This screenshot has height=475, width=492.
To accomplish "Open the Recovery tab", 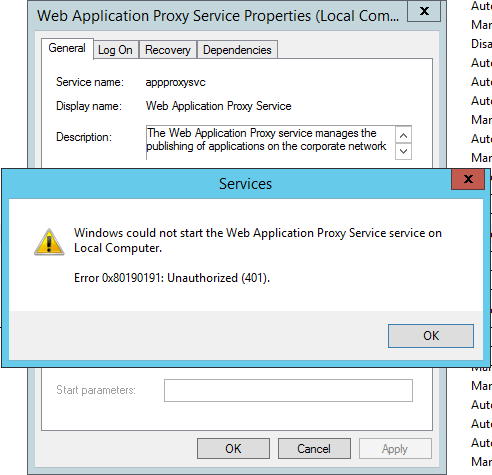I will 168,50.
